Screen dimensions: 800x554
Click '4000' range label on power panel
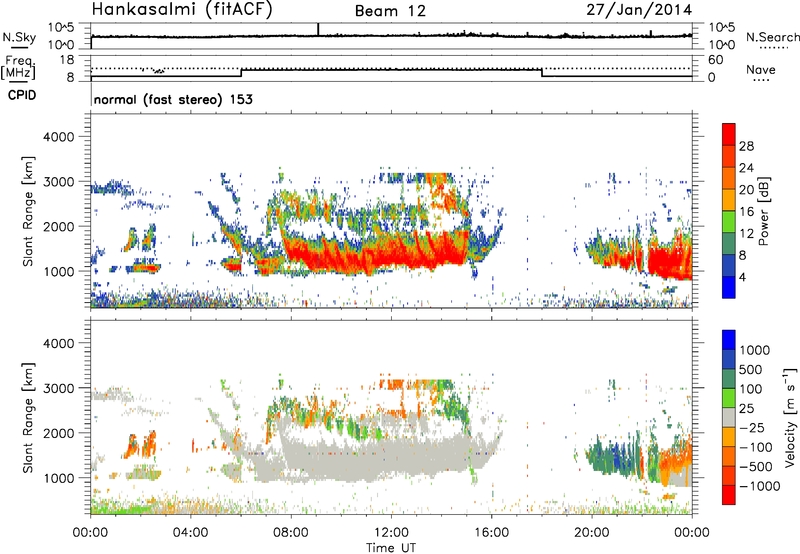coord(58,137)
